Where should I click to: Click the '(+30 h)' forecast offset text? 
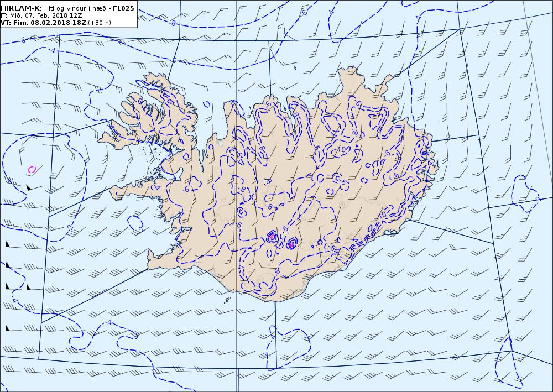[100, 23]
